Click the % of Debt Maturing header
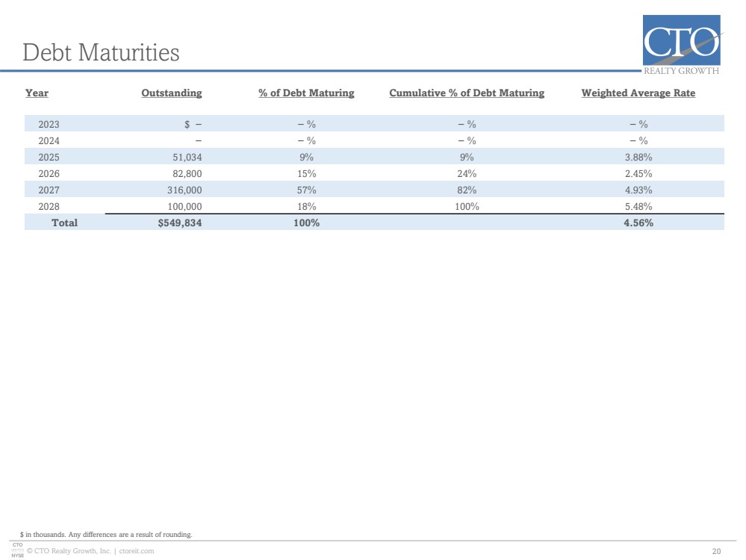This screenshot has width=746, height=560. point(306,93)
